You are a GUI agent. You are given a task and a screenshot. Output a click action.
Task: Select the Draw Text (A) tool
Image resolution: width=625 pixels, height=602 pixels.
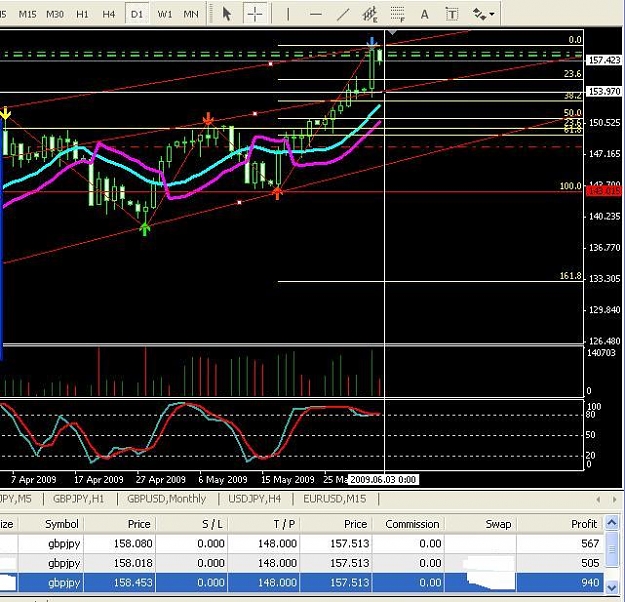[425, 15]
